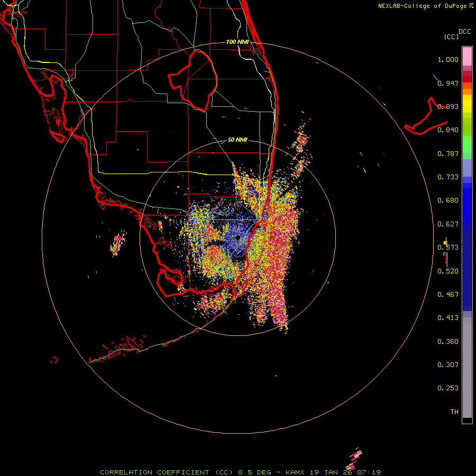This screenshot has width=476, height=476.
Task: Click the 0.627 color scale value
Action: click(448, 224)
